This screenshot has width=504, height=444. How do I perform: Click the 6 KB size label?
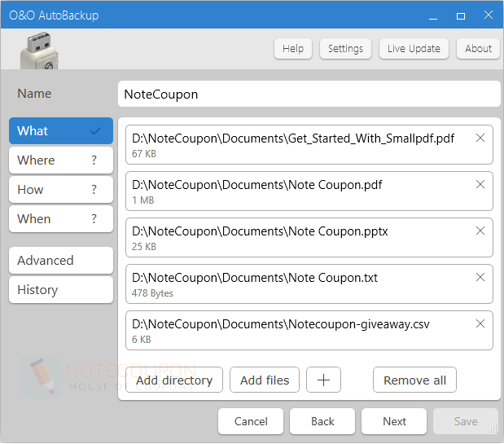tap(142, 340)
